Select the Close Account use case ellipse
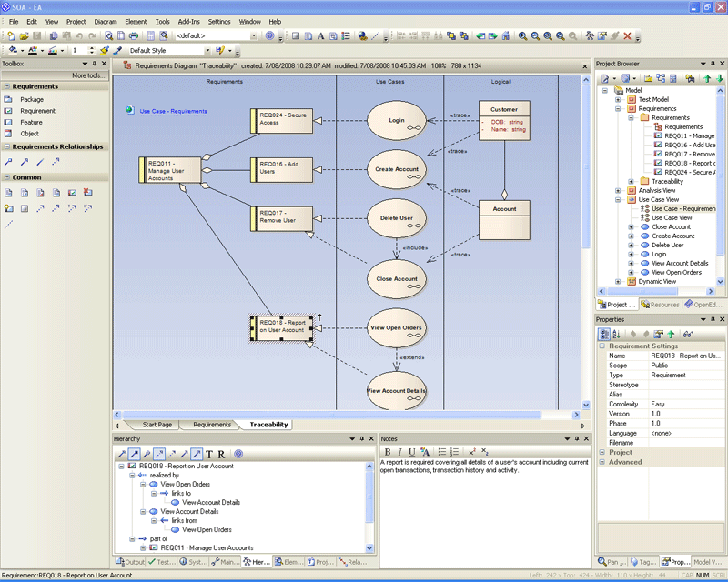The height and width of the screenshot is (582, 728). [x=398, y=279]
